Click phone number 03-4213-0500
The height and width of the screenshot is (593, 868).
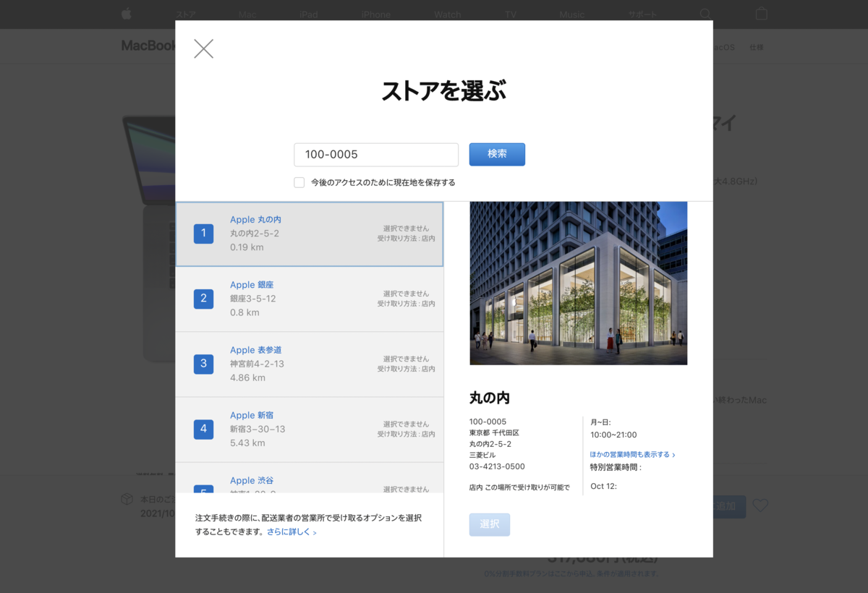[x=497, y=466]
